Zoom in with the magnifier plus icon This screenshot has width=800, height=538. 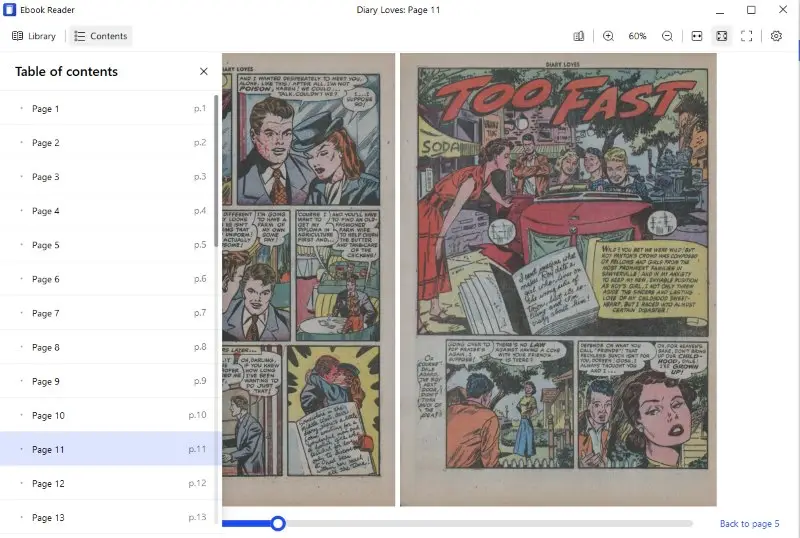pyautogui.click(x=608, y=36)
